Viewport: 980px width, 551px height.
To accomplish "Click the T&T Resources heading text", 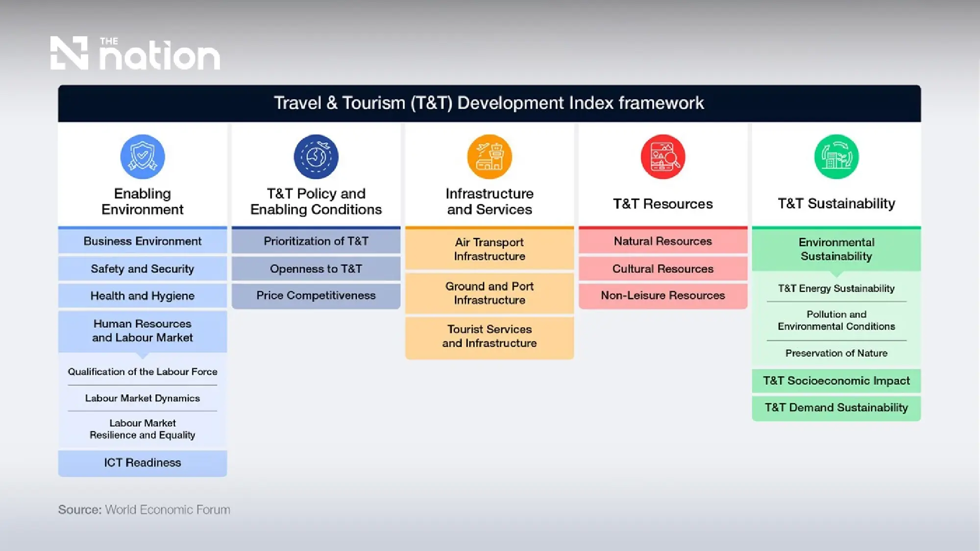I will tap(663, 204).
